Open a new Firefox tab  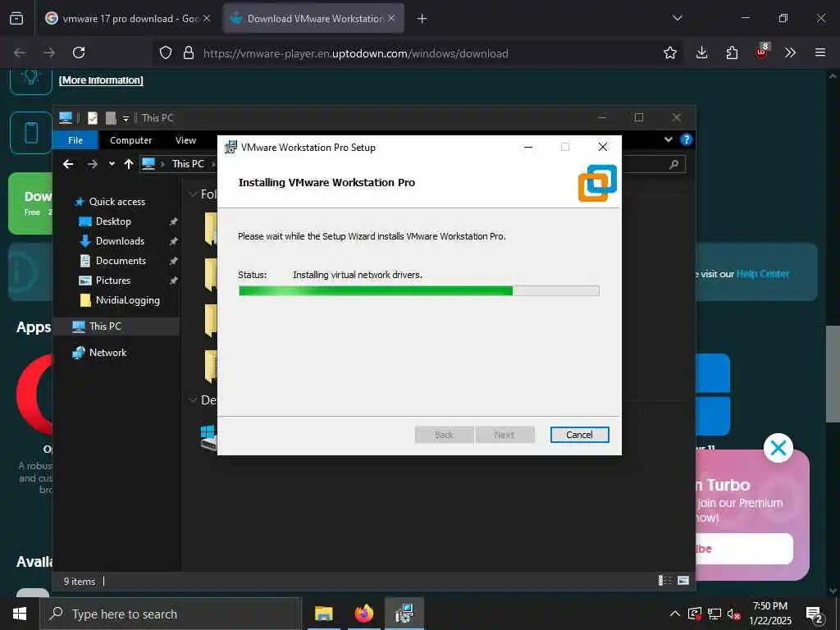(422, 19)
